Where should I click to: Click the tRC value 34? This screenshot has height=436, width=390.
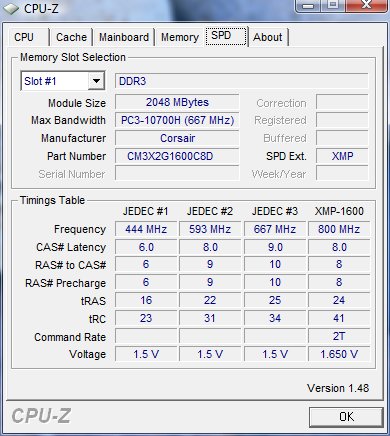coord(275,318)
